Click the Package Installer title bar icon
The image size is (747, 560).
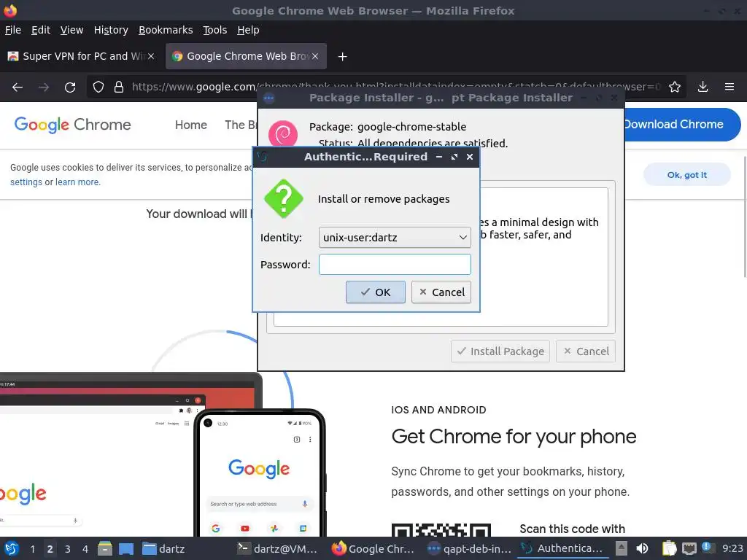(268, 98)
